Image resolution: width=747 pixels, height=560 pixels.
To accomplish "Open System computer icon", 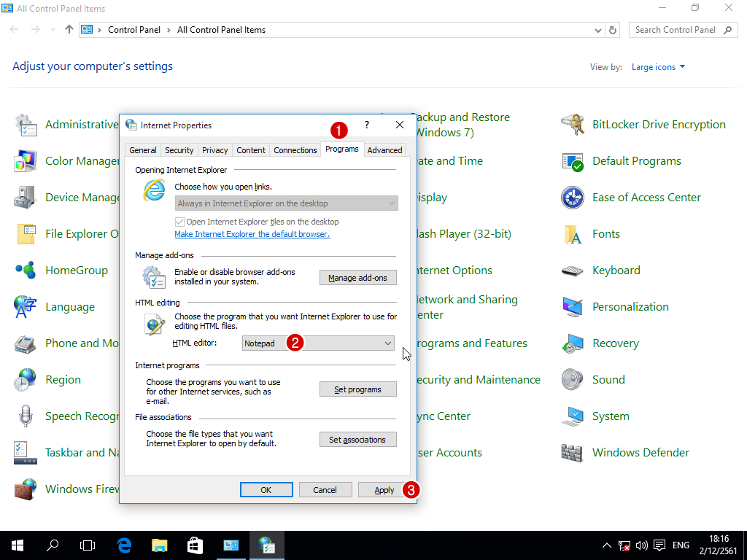I will (572, 416).
